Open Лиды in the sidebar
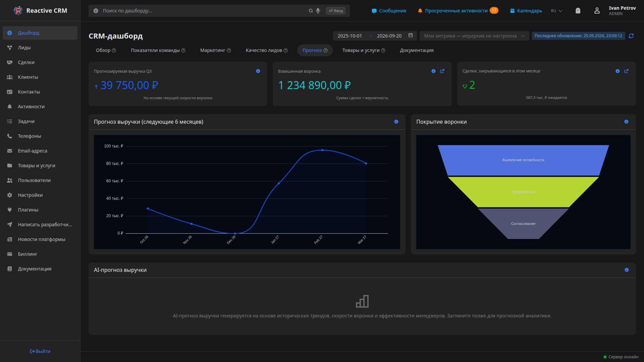 pyautogui.click(x=40, y=48)
